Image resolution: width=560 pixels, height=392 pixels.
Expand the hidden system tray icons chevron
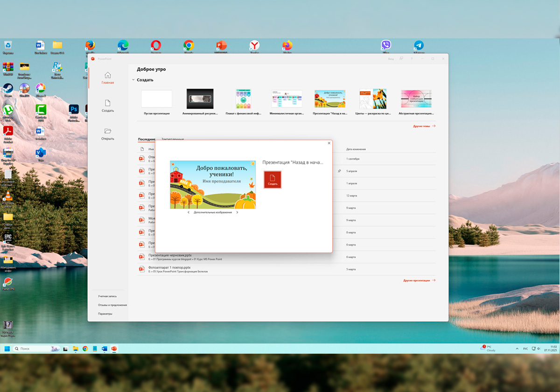[x=517, y=349]
